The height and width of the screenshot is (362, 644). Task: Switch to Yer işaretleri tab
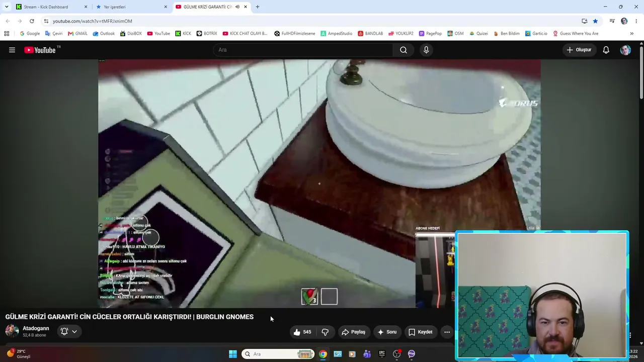pos(131,7)
